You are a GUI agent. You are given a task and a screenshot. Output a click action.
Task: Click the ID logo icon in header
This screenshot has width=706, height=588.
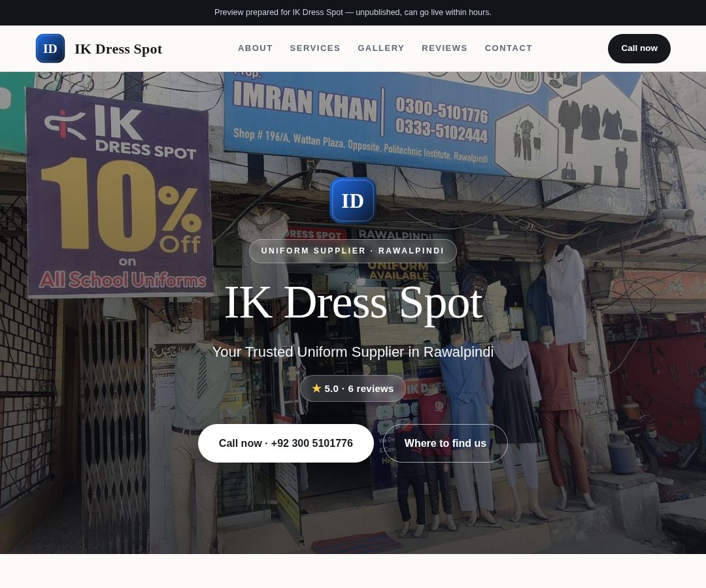[x=50, y=48]
